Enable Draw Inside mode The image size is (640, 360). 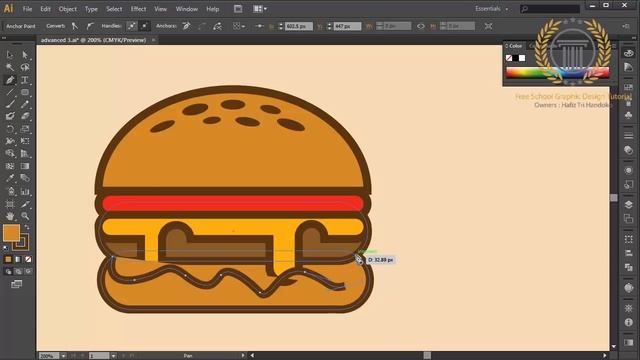28,271
